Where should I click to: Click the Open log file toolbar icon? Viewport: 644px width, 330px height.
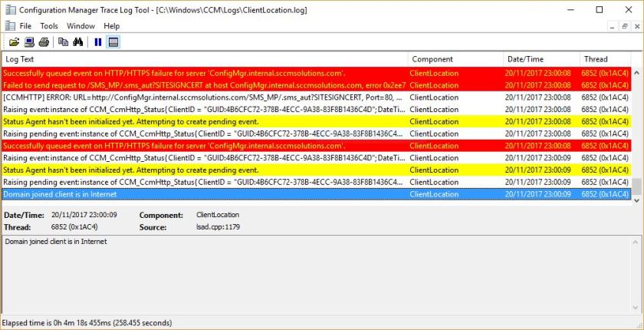pyautogui.click(x=14, y=42)
